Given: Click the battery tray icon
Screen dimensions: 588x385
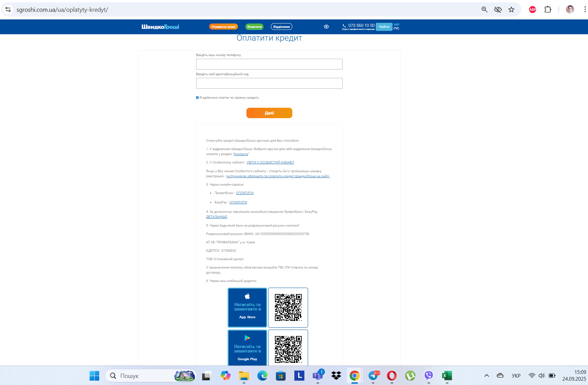Looking at the screenshot, I should 552,376.
